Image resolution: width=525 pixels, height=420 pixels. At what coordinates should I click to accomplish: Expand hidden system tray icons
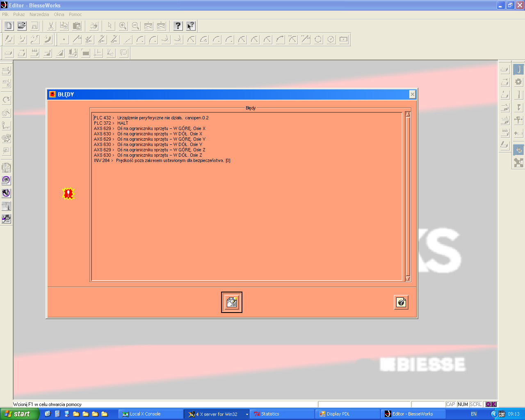tap(494, 414)
